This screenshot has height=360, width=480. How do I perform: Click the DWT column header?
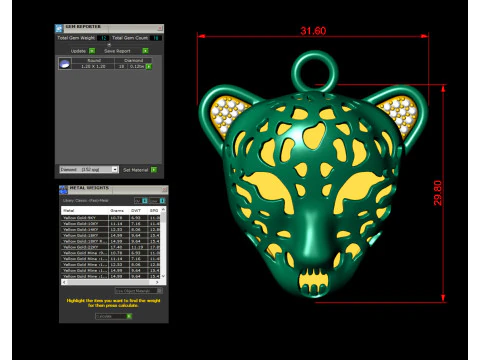point(138,210)
